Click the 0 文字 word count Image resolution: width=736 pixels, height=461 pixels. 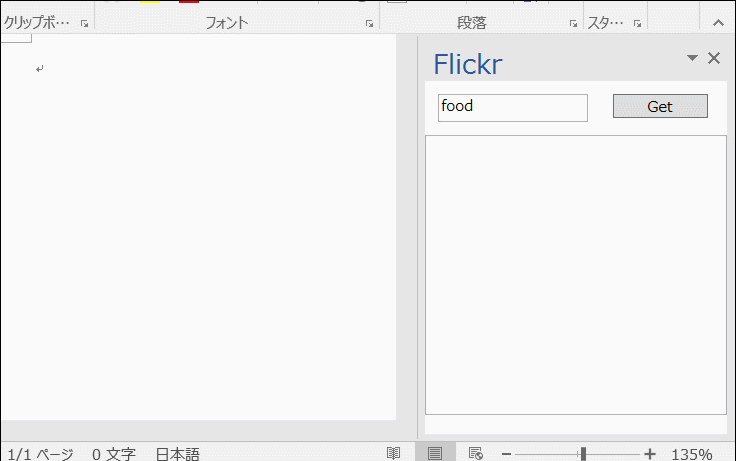pyautogui.click(x=114, y=454)
